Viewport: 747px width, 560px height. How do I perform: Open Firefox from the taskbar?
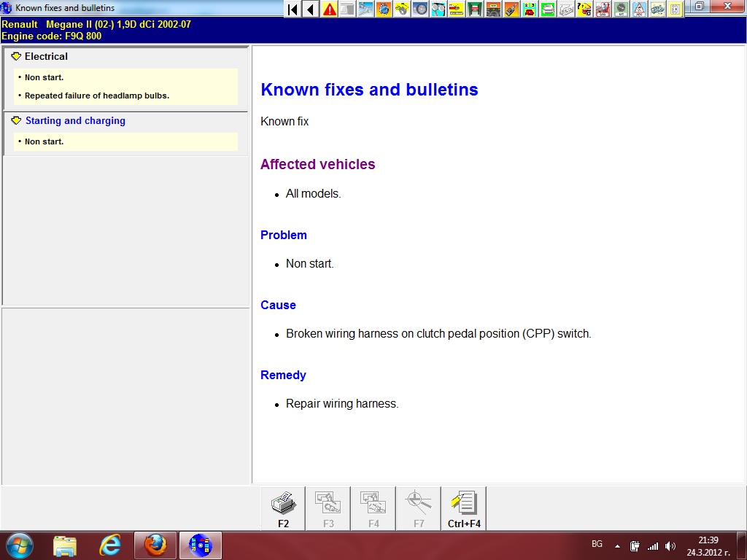(155, 545)
